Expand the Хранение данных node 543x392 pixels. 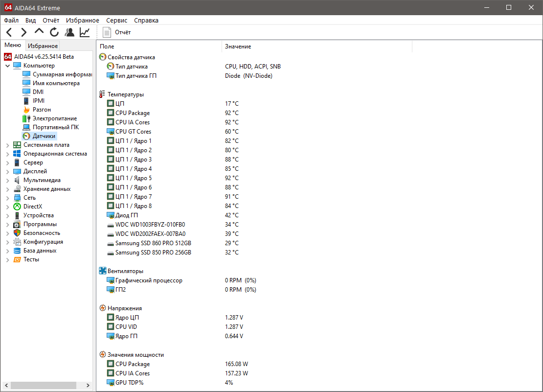pos(8,189)
